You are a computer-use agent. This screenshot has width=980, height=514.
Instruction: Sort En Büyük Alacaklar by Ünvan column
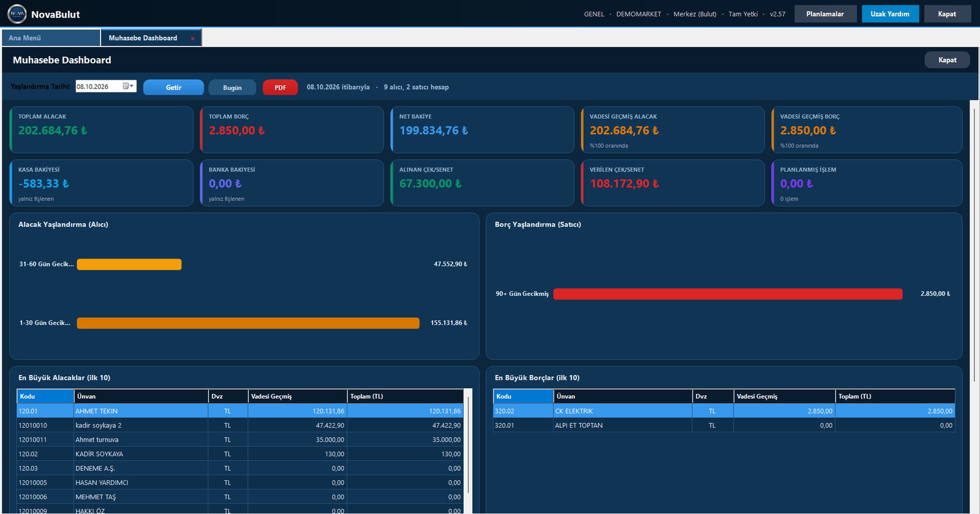(x=141, y=396)
